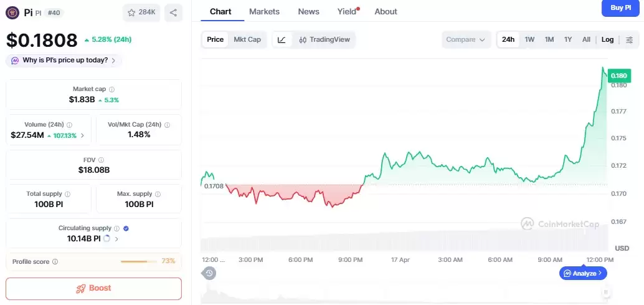This screenshot has height=305, width=644.
Task: Switch chart to Mkt Cap view
Action: click(247, 39)
